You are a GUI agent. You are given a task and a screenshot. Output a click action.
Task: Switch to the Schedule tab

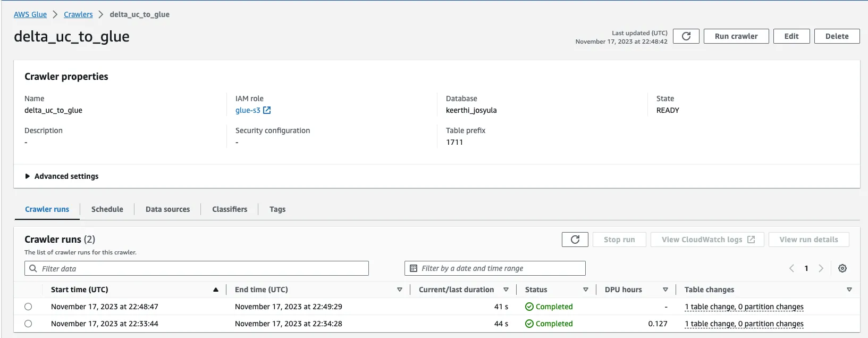click(x=107, y=209)
